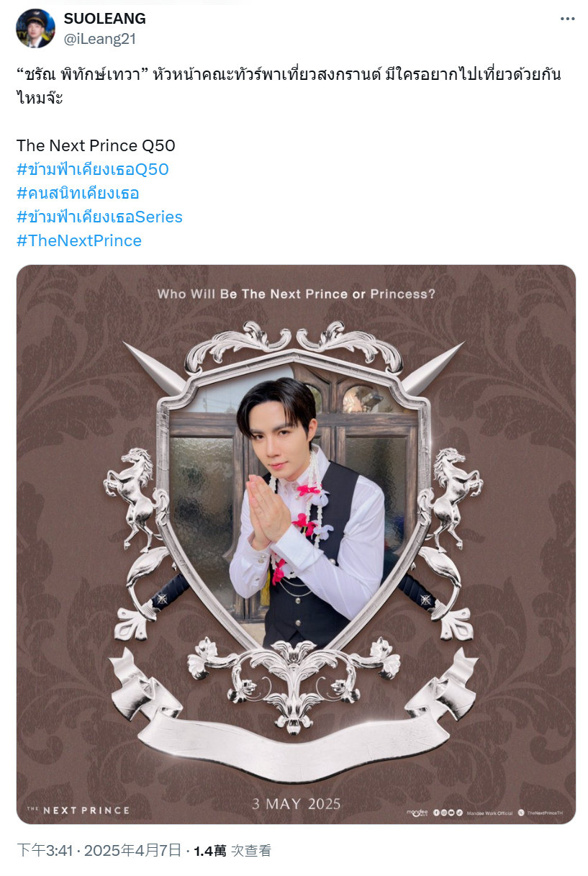Click the 3 MAY 2025 date text

click(297, 804)
